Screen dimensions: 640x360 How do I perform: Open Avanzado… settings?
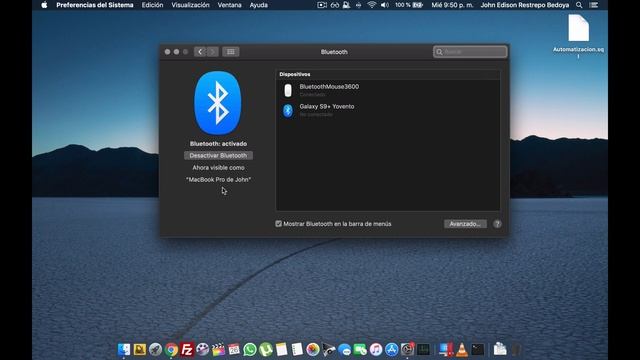(x=465, y=224)
